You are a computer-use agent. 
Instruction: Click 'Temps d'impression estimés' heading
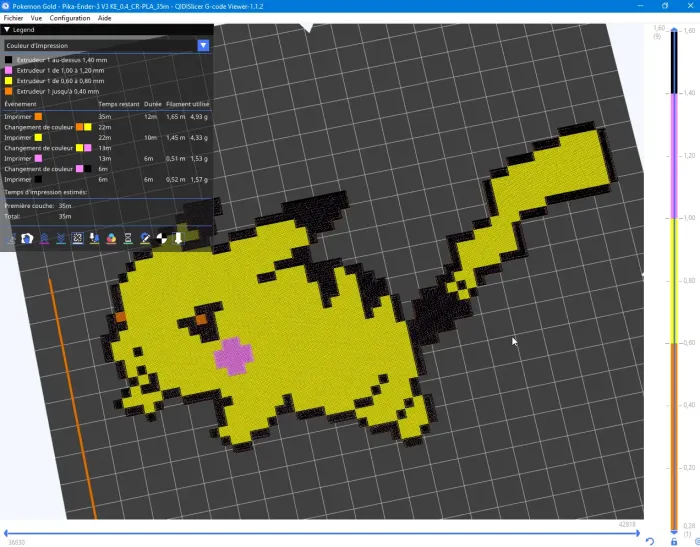pos(46,192)
